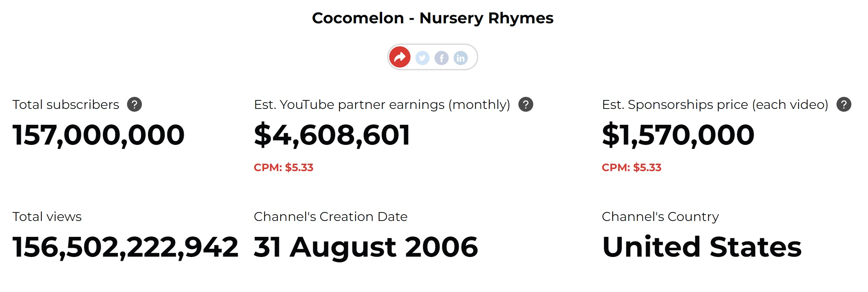The height and width of the screenshot is (292, 868).
Task: Share the channel stats on Twitter
Action: [422, 58]
